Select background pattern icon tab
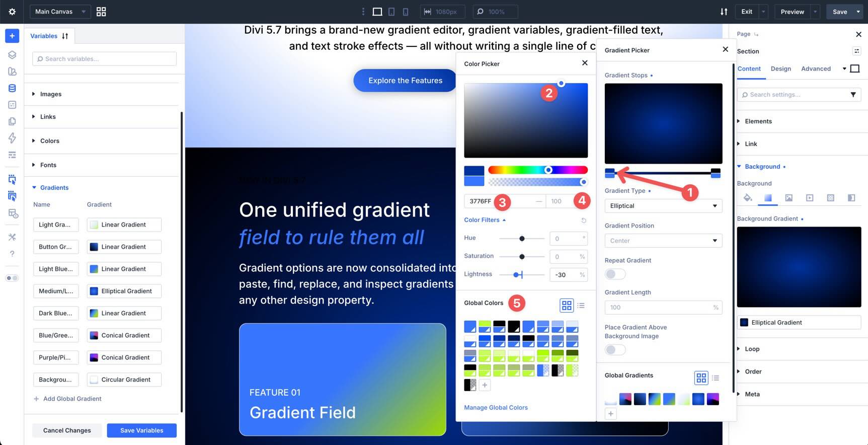 click(831, 198)
